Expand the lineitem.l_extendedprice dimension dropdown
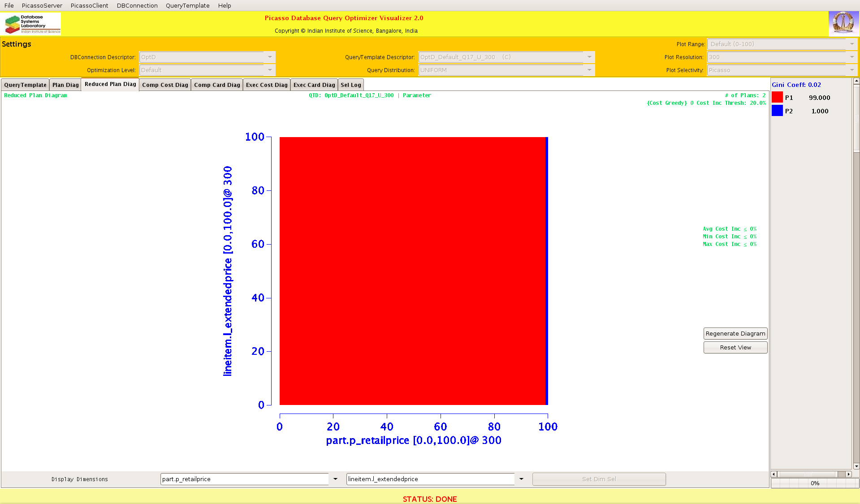Viewport: 860px width, 504px height. (521, 479)
